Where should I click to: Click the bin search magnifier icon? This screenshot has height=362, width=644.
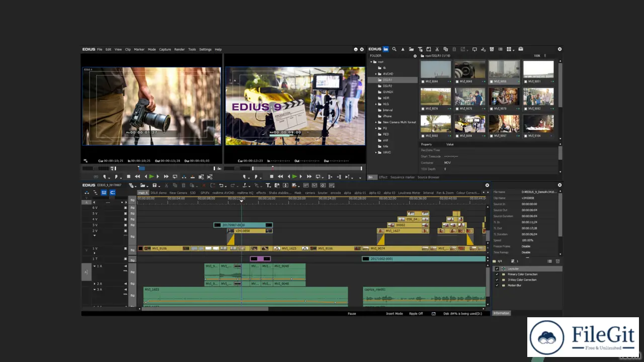click(x=394, y=49)
